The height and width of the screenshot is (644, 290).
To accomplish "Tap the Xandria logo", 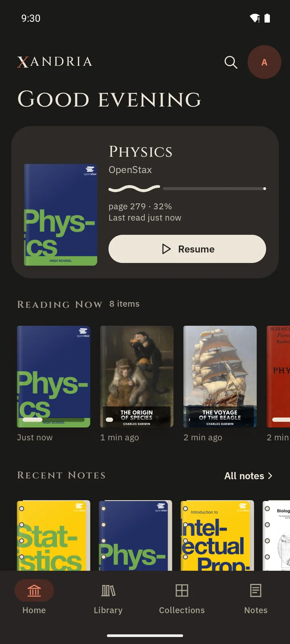I will (55, 62).
